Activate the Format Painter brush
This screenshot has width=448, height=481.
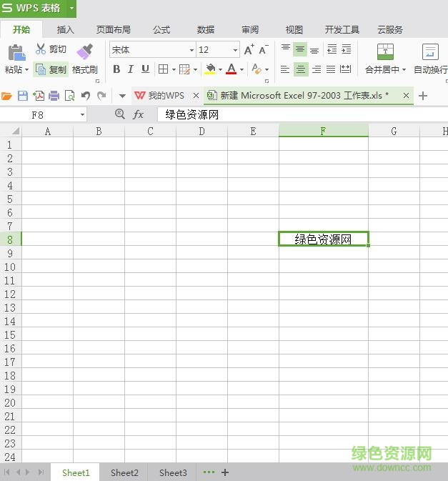(x=84, y=51)
